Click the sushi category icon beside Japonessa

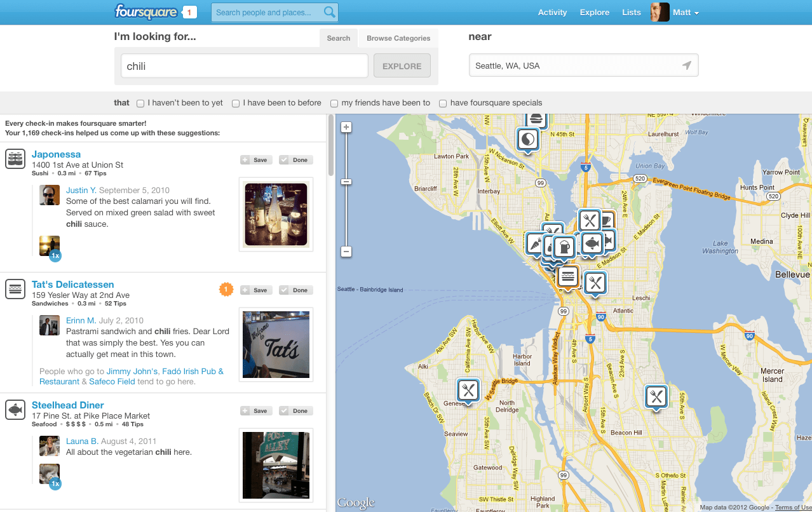15,158
